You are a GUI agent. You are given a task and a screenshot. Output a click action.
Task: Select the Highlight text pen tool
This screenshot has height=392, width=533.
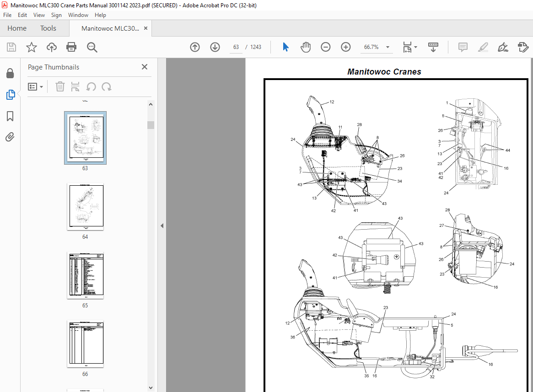click(x=483, y=47)
